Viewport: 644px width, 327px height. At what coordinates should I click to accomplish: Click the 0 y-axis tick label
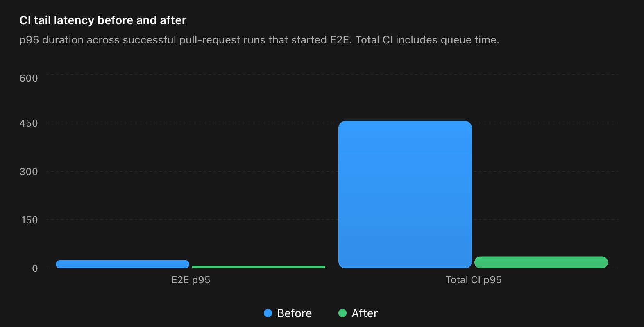(x=35, y=268)
